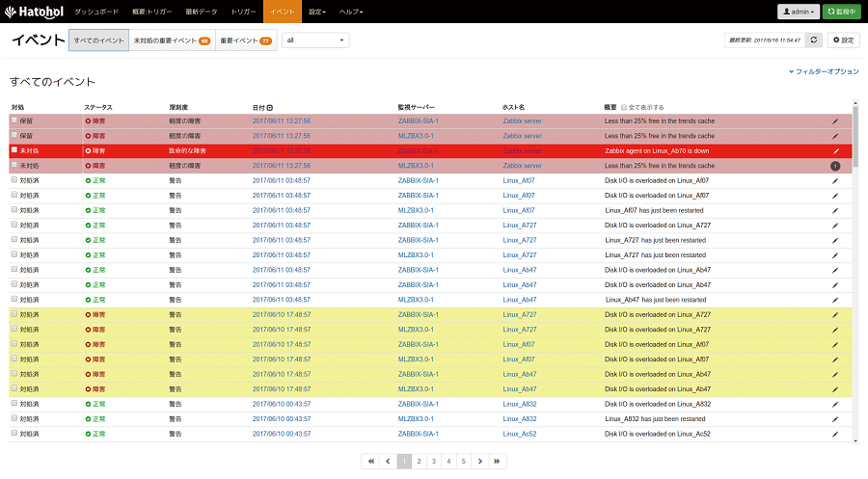Open Zabbix server host link in first row
868x479 pixels.
pyautogui.click(x=522, y=121)
